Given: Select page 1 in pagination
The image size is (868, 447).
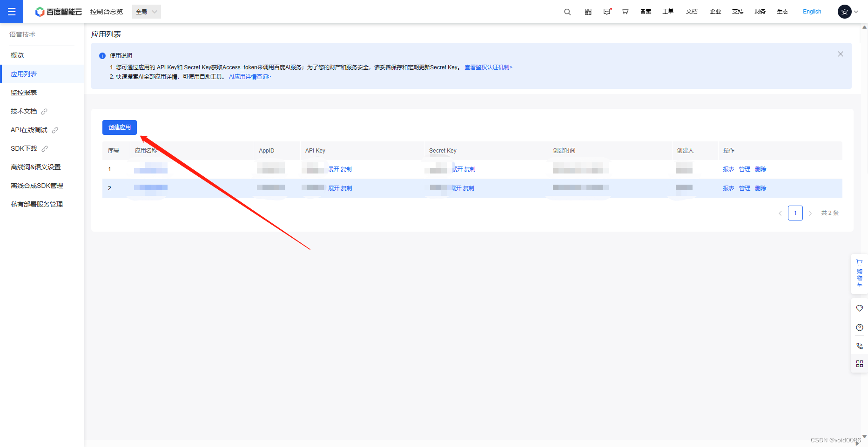Looking at the screenshot, I should [x=795, y=213].
